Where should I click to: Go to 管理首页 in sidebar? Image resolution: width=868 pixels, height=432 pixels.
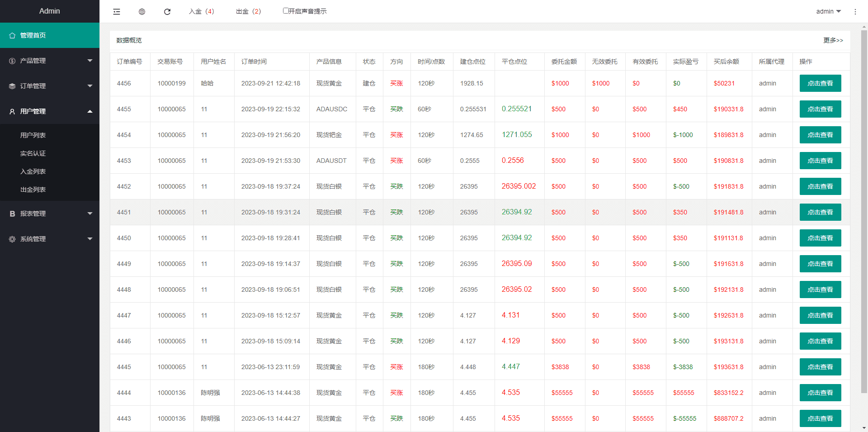50,35
